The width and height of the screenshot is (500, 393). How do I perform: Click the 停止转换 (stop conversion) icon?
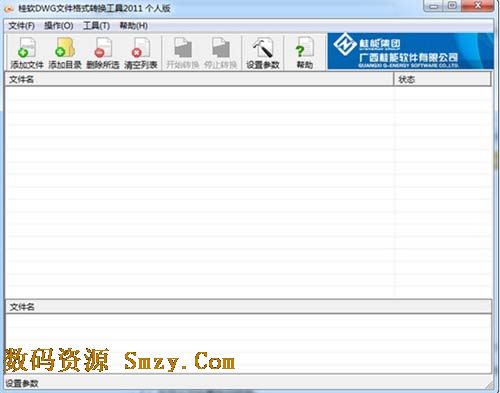pos(220,53)
